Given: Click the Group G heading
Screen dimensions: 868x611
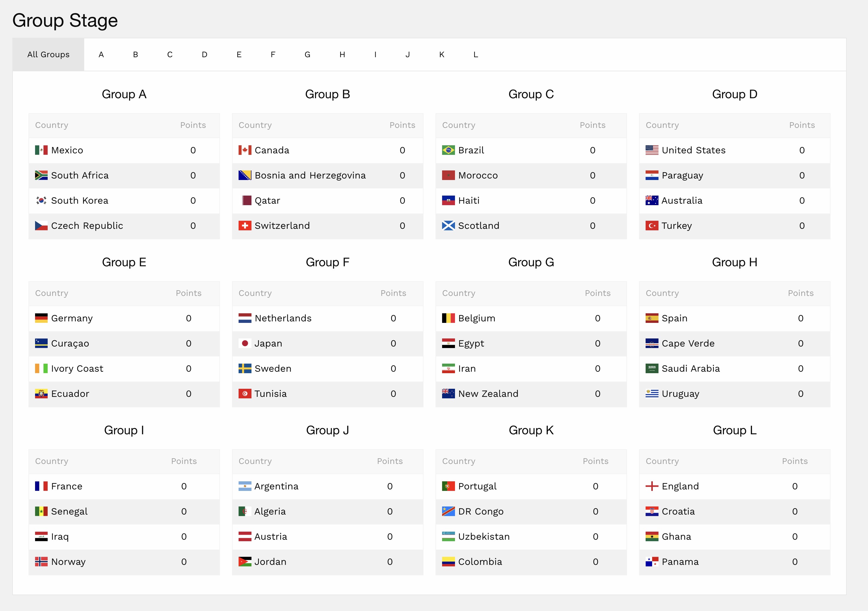Looking at the screenshot, I should click(531, 262).
